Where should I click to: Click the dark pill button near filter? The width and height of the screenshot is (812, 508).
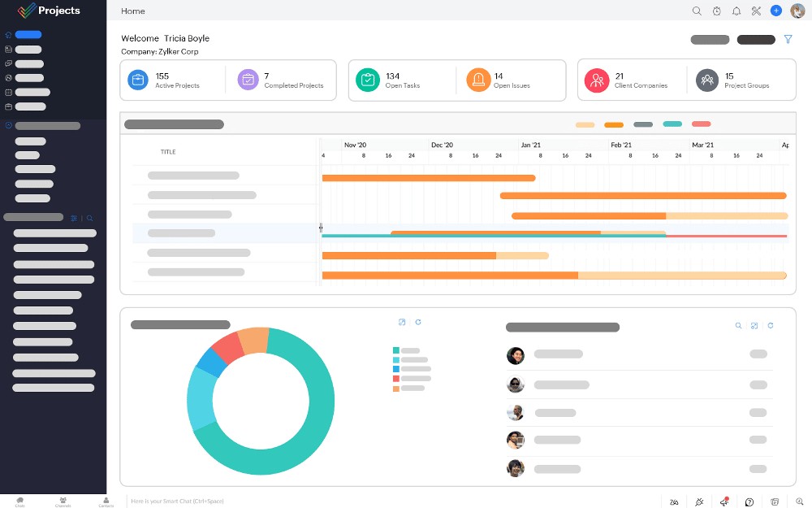pyautogui.click(x=756, y=39)
